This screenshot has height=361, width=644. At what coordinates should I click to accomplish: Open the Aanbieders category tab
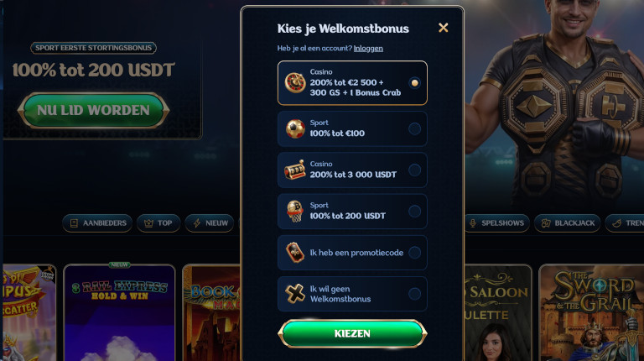tap(97, 222)
